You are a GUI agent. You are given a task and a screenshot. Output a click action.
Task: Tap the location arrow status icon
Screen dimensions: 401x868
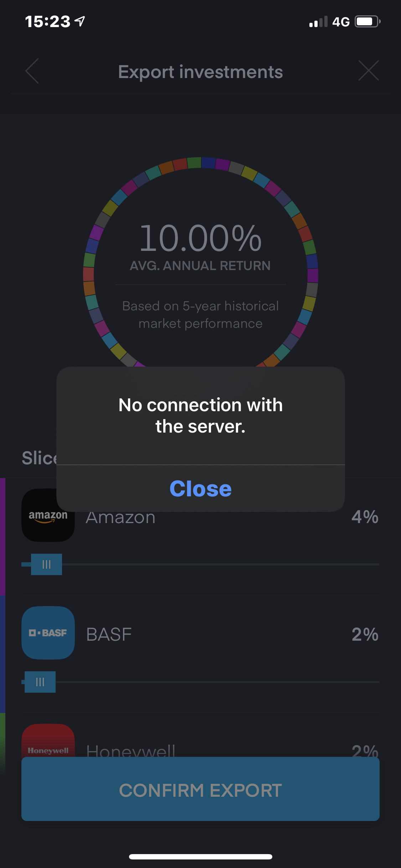pyautogui.click(x=80, y=21)
